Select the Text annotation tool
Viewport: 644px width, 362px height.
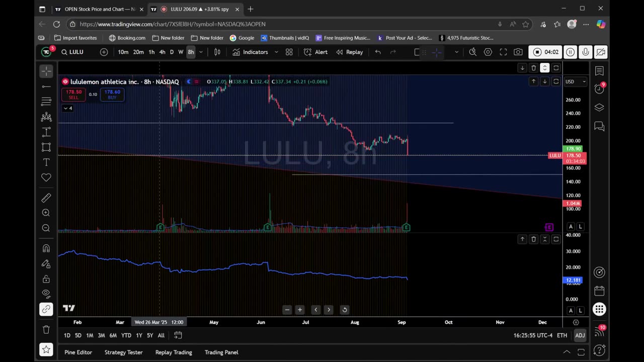tap(46, 162)
